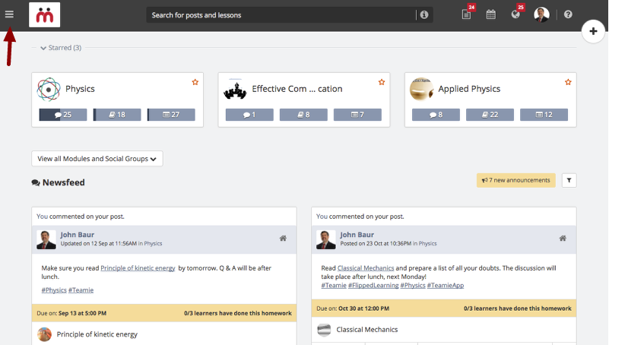Click #TeamieApp hashtag

click(446, 285)
